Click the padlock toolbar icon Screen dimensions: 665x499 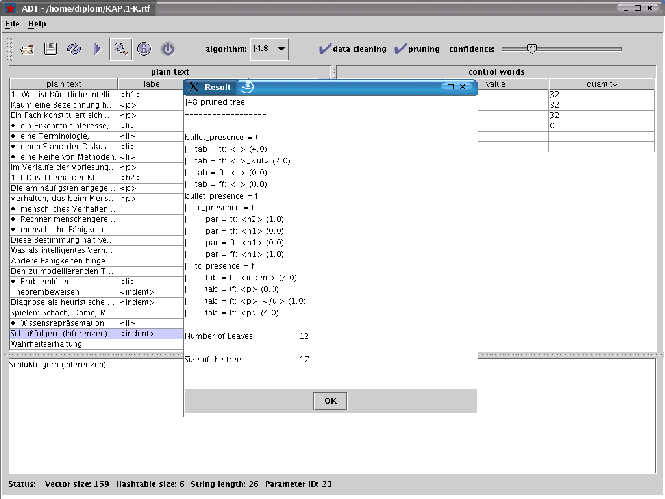(144, 49)
